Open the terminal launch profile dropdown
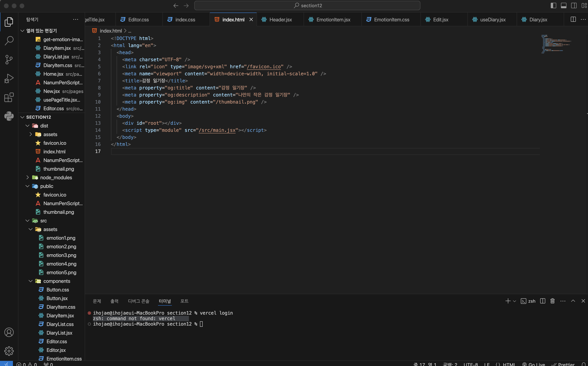 click(x=514, y=301)
